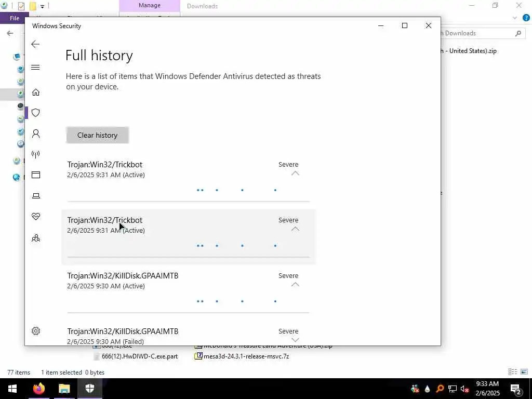
Task: Open the notification center icon
Action: (x=515, y=389)
